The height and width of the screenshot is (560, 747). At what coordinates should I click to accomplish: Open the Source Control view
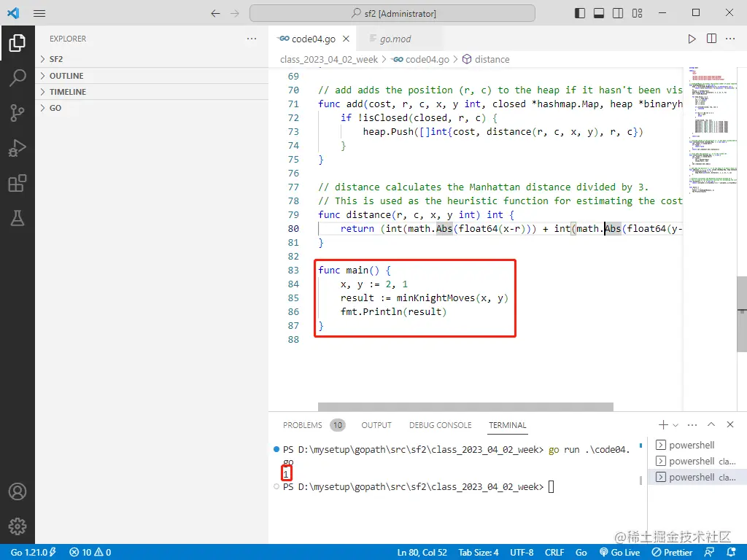pyautogui.click(x=18, y=113)
